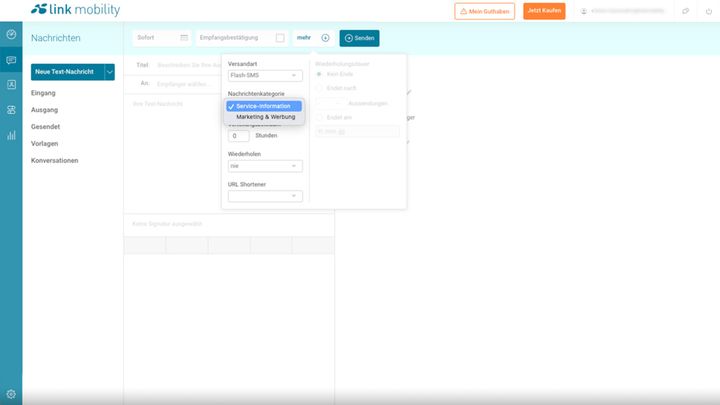Click the user account icon in header
This screenshot has width=720, height=405.
[584, 11]
